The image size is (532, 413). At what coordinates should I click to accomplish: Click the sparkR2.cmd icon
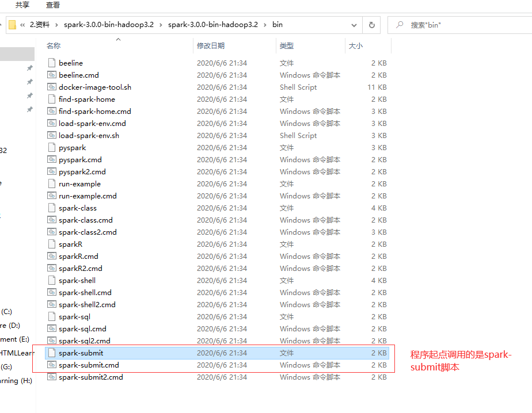click(x=52, y=268)
